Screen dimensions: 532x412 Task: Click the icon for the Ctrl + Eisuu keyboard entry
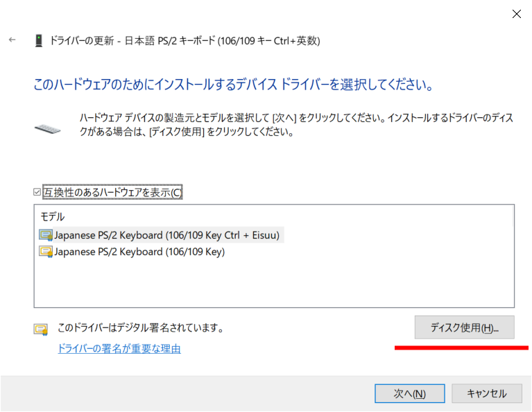(x=46, y=235)
